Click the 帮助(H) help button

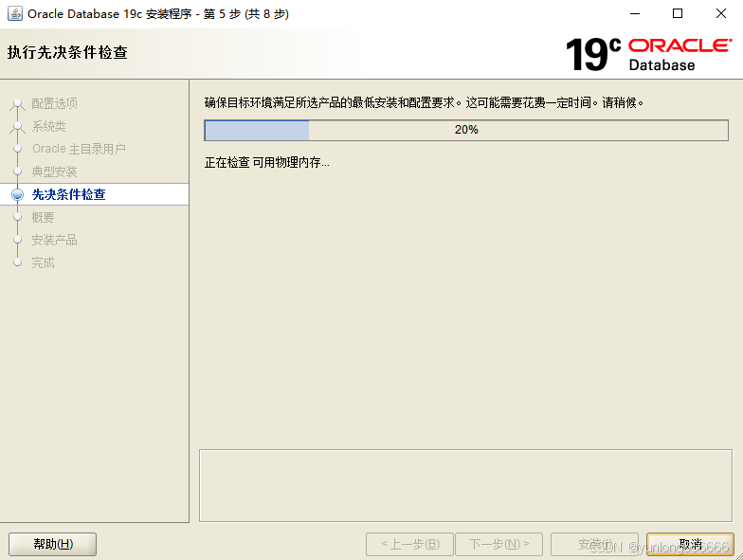[53, 544]
